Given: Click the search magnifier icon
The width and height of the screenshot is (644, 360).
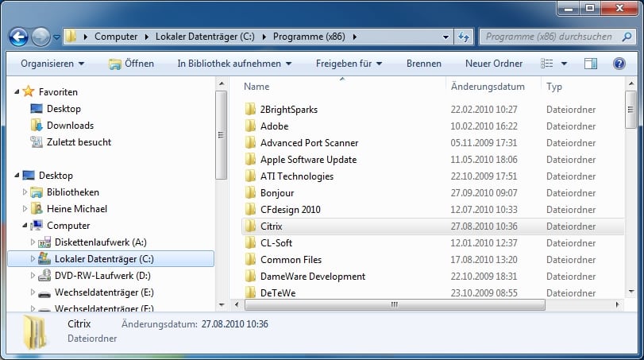Looking at the screenshot, I should (x=627, y=37).
